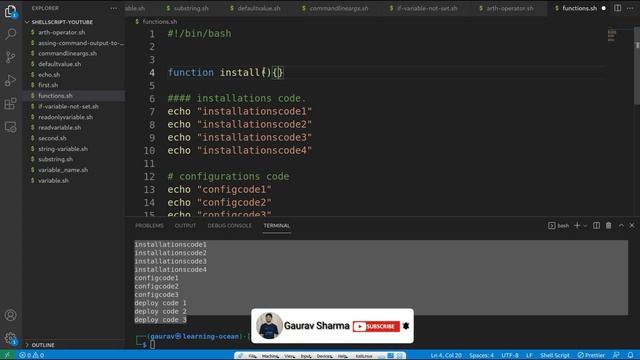Open editor more actions ellipsis
640x360 pixels.
[630, 8]
